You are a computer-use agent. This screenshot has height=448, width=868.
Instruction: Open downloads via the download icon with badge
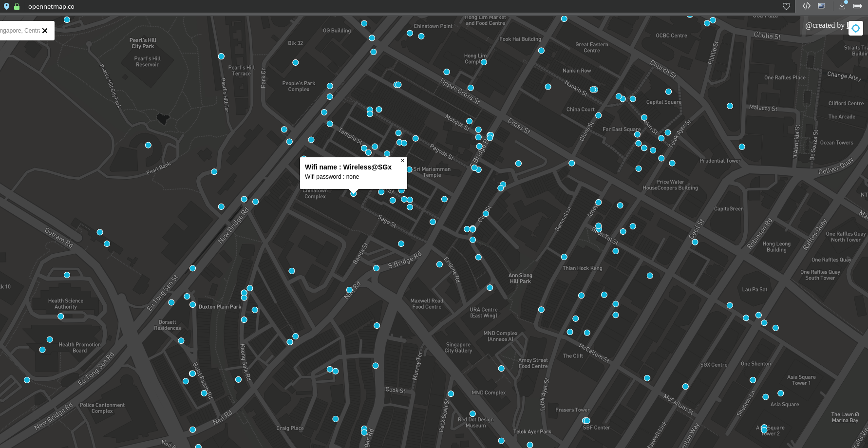(842, 6)
